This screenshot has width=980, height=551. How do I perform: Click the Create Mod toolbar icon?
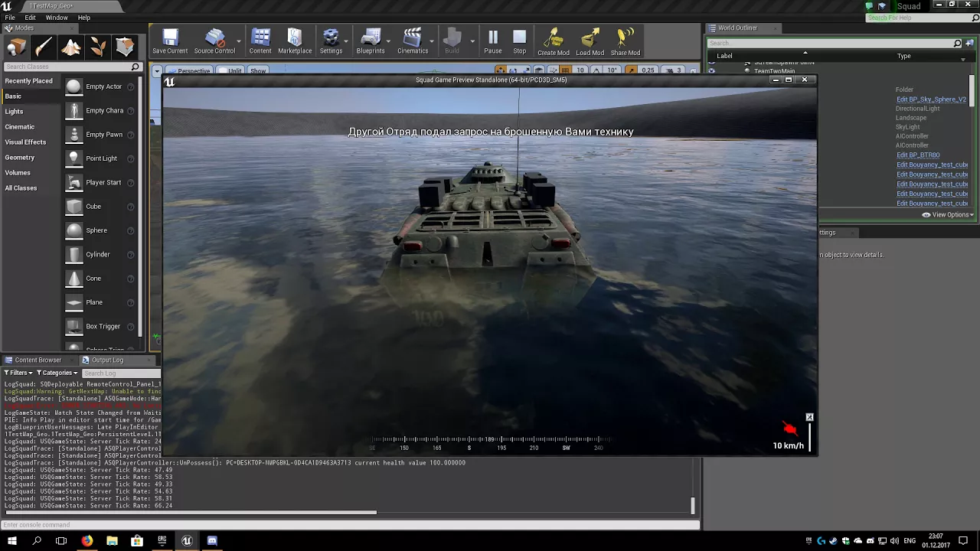[553, 41]
